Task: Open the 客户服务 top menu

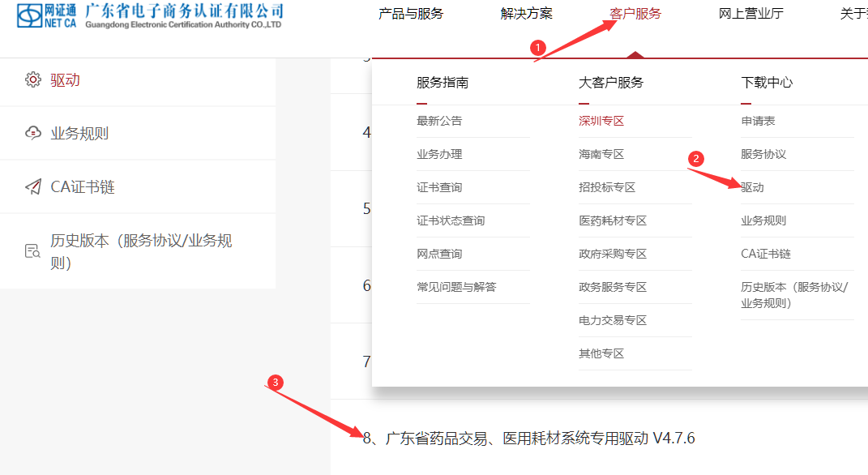Action: click(635, 14)
